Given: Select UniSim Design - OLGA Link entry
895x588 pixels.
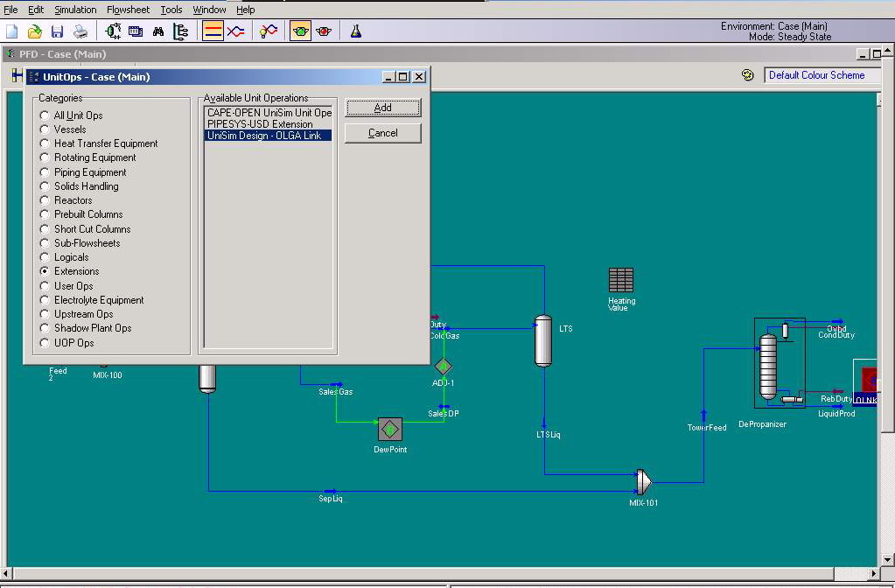Looking at the screenshot, I should [x=269, y=136].
